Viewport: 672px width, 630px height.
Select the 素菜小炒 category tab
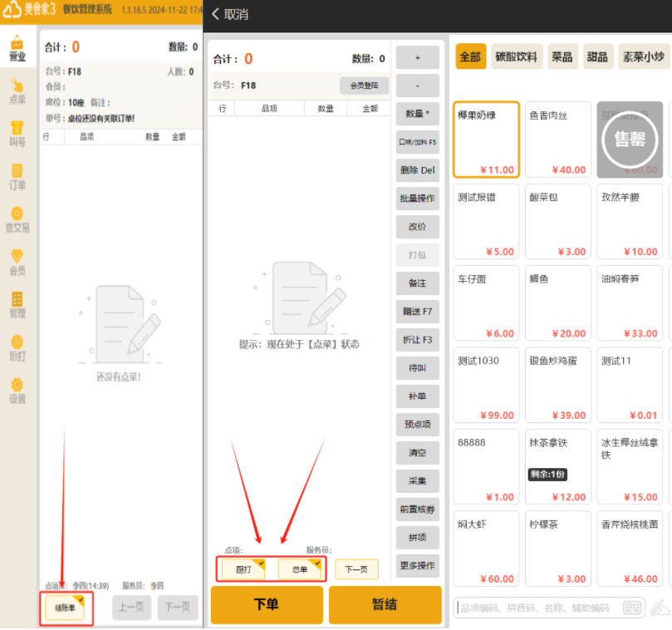tap(644, 57)
